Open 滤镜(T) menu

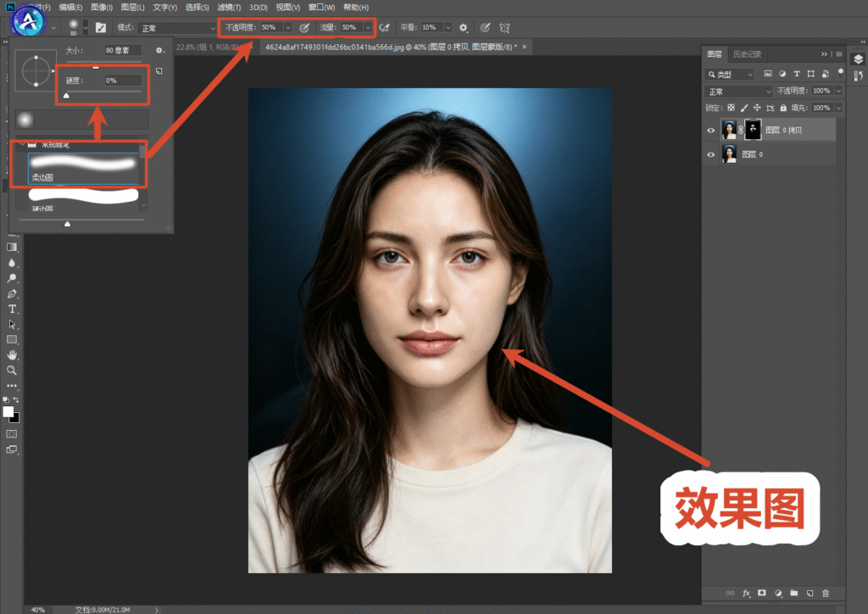pyautogui.click(x=229, y=7)
